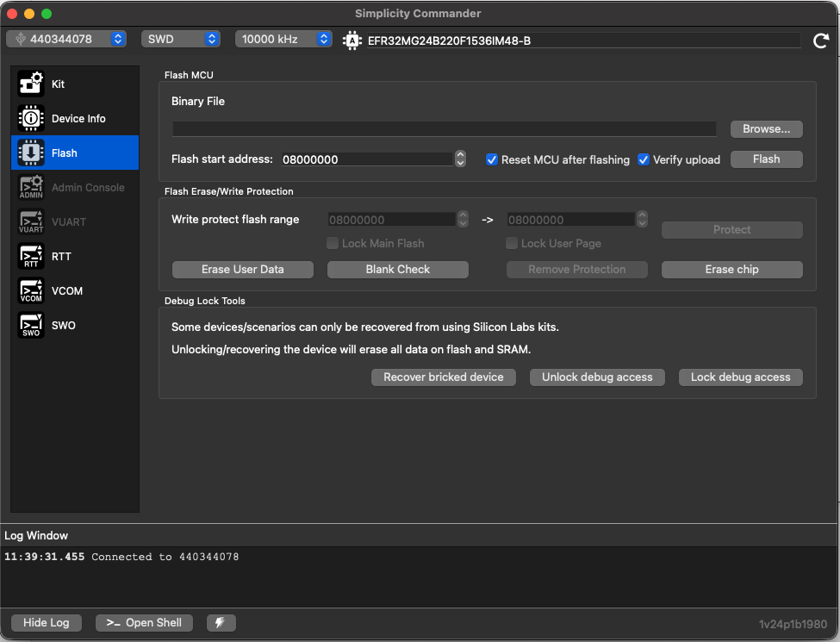This screenshot has width=840, height=642.
Task: Open the SWD debug interface dropdown
Action: click(181, 39)
